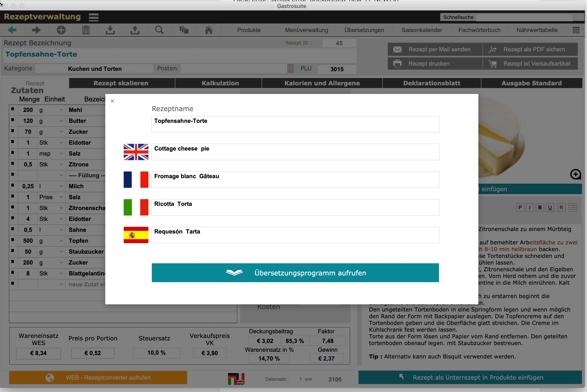Toggle the square marker for Mehl row
Image resolution: width=587 pixels, height=392 pixels.
pos(13,109)
